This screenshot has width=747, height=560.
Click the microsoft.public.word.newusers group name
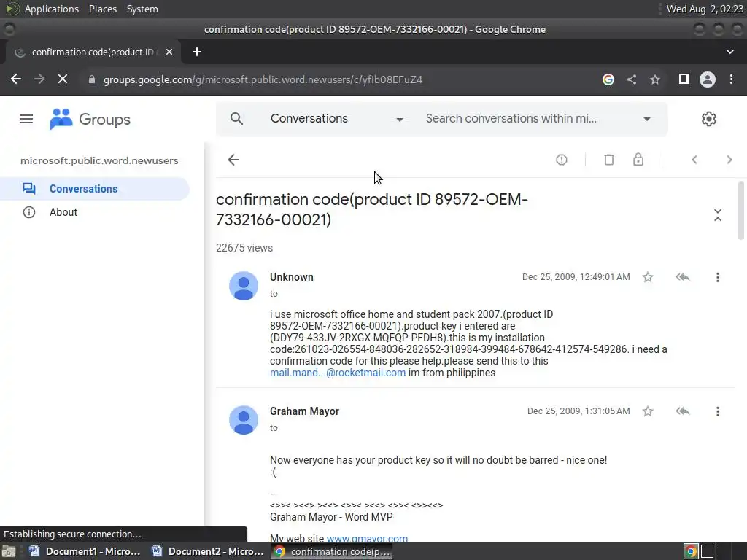[99, 161]
